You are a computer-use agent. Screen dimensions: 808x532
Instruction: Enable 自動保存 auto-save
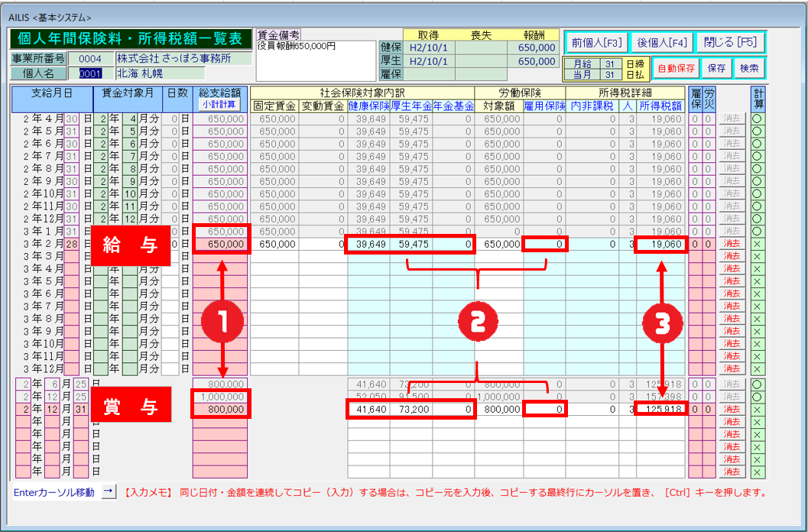676,68
